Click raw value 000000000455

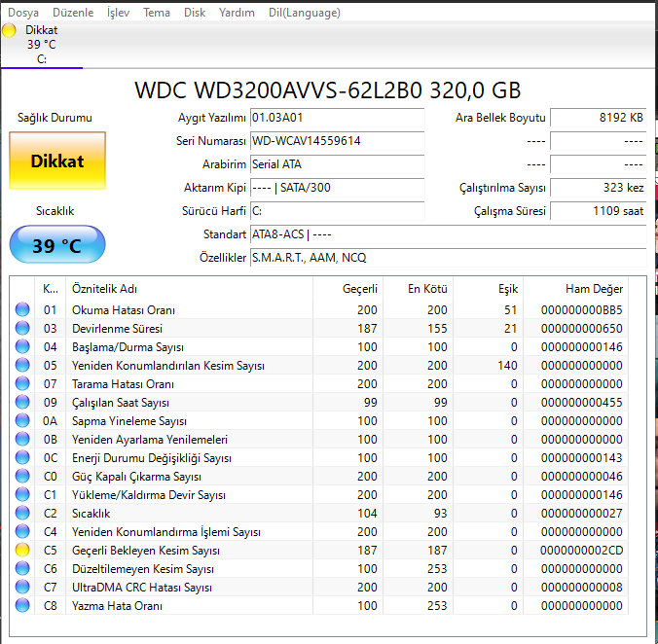coord(582,403)
